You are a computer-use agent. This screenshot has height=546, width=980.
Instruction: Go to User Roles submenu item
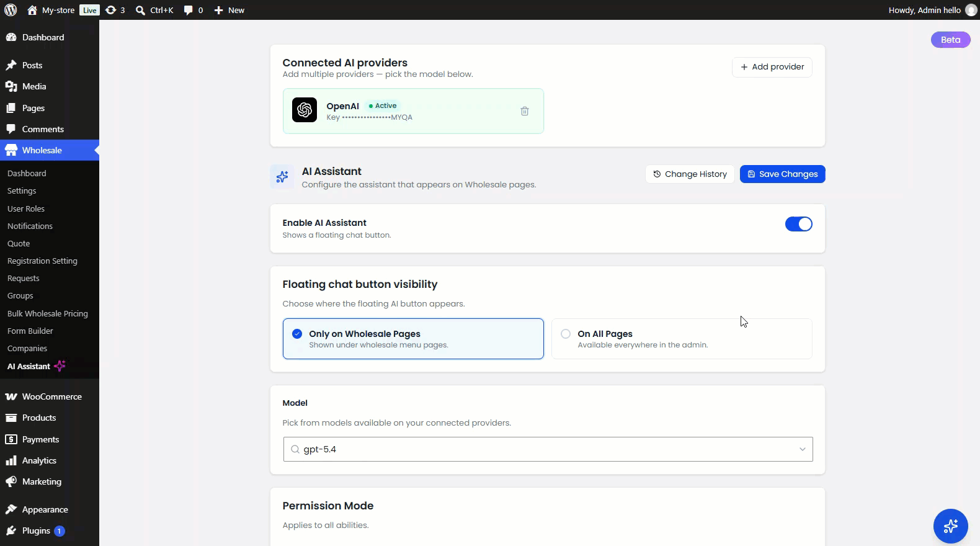coord(26,208)
